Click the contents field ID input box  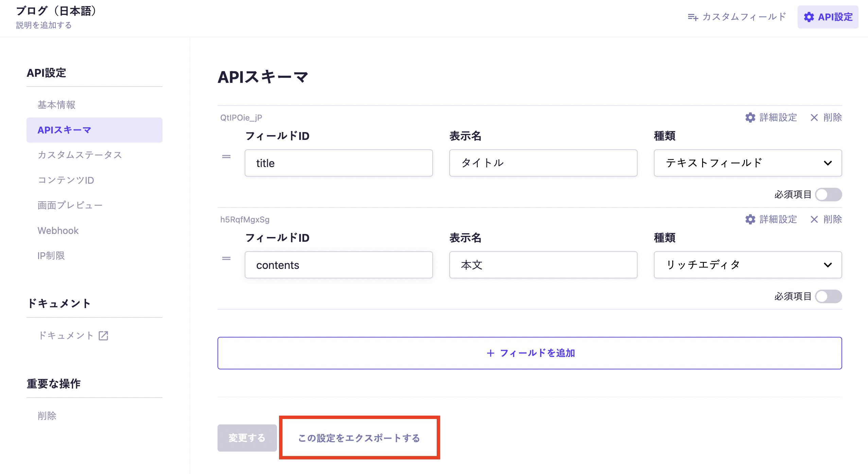tap(338, 265)
